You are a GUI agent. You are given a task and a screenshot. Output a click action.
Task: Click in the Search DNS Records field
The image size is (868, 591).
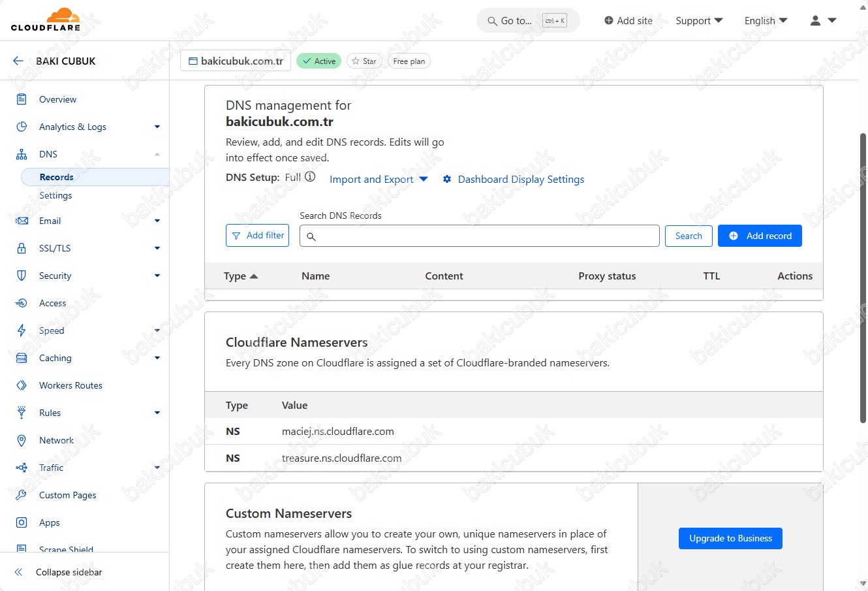click(x=479, y=236)
